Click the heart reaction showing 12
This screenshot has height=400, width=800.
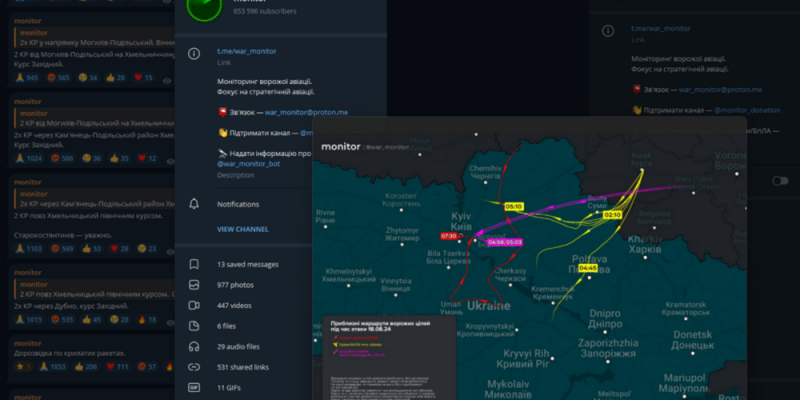[147, 158]
